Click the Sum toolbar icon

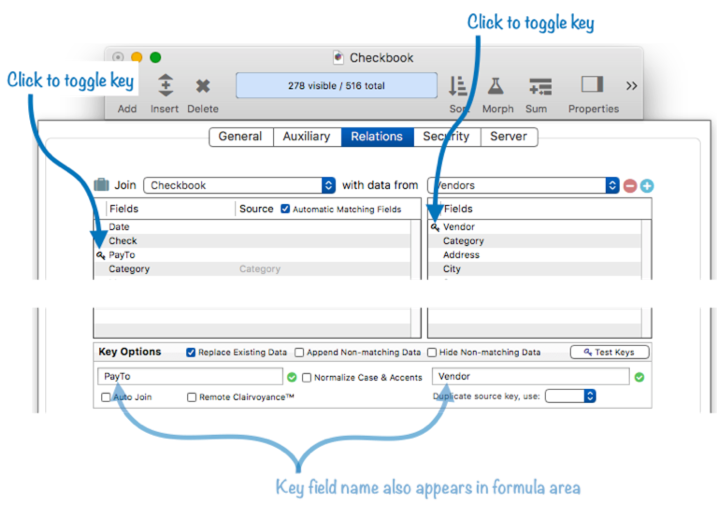540,86
